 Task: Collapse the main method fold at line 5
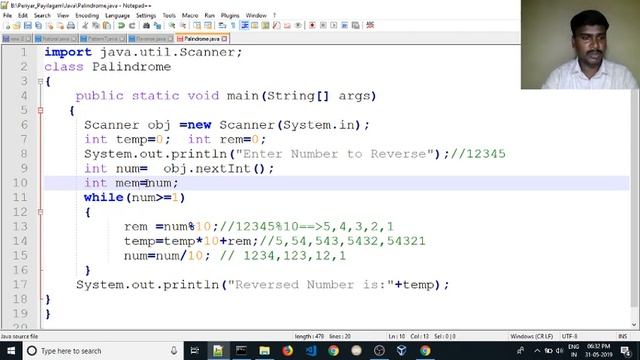pos(40,110)
